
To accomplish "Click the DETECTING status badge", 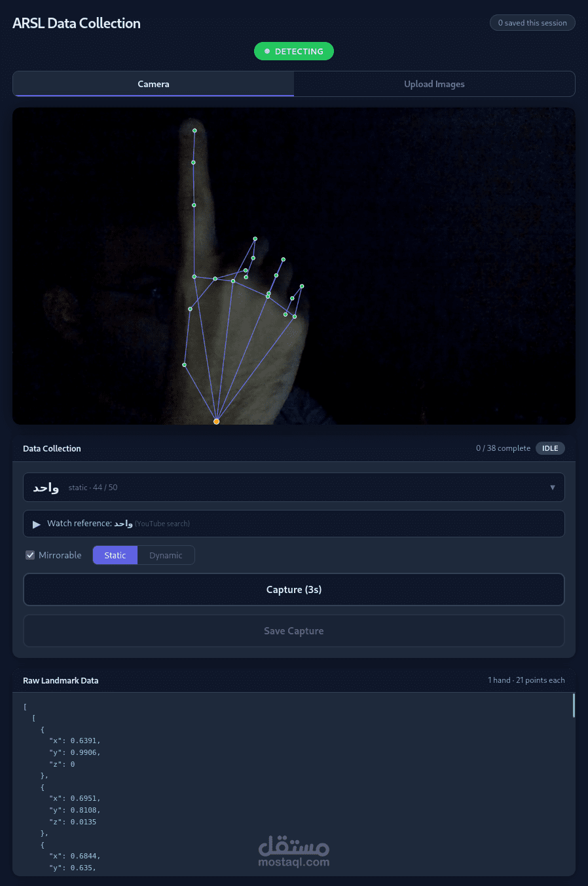I will [294, 51].
